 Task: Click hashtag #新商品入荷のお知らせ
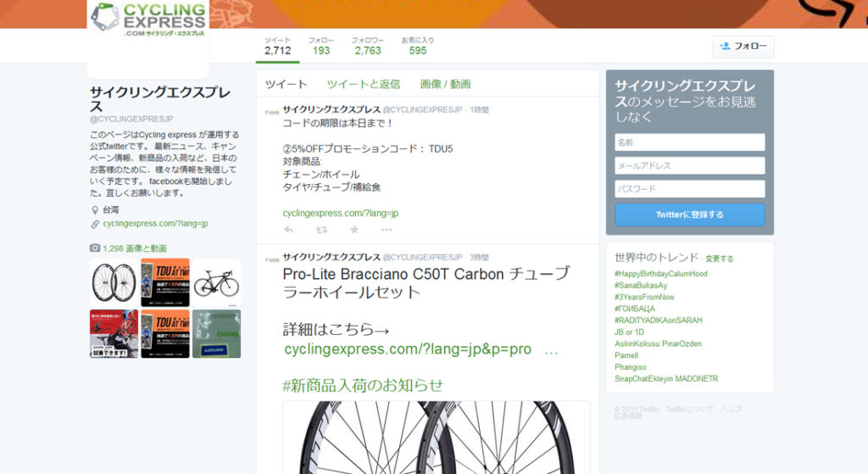[363, 386]
